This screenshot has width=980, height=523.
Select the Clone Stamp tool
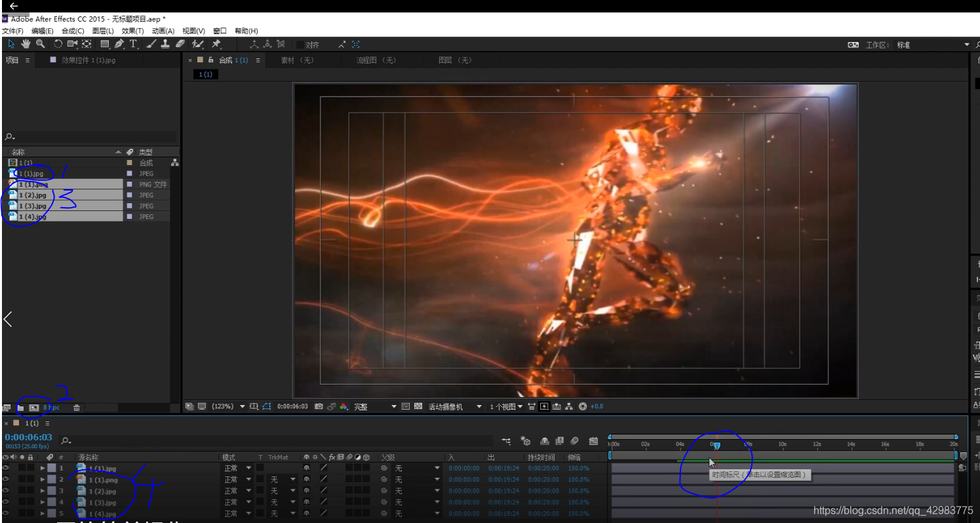(165, 44)
